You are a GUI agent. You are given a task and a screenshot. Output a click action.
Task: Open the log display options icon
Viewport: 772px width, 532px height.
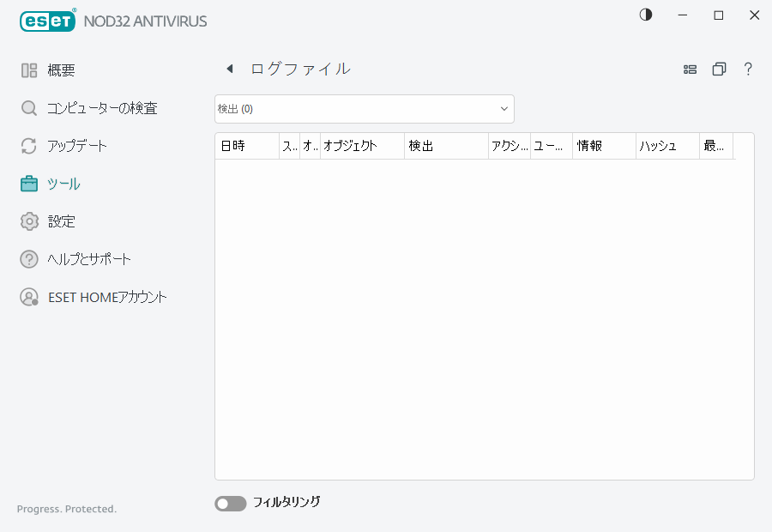(691, 69)
